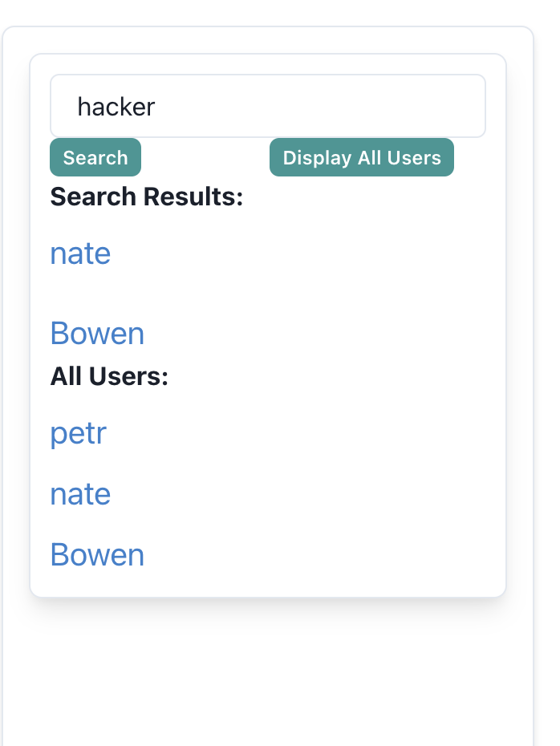The height and width of the screenshot is (746, 560).
Task: Open petr in the All Users list
Action: click(x=79, y=434)
